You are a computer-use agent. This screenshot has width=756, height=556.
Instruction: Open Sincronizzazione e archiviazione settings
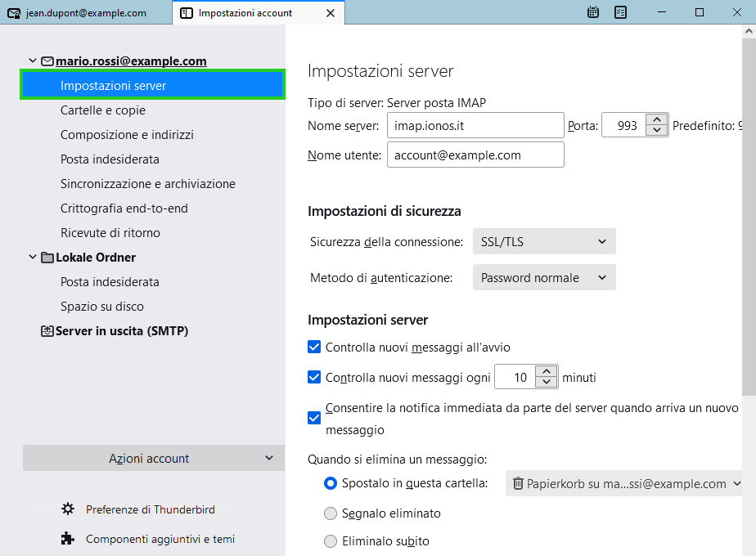(x=147, y=184)
